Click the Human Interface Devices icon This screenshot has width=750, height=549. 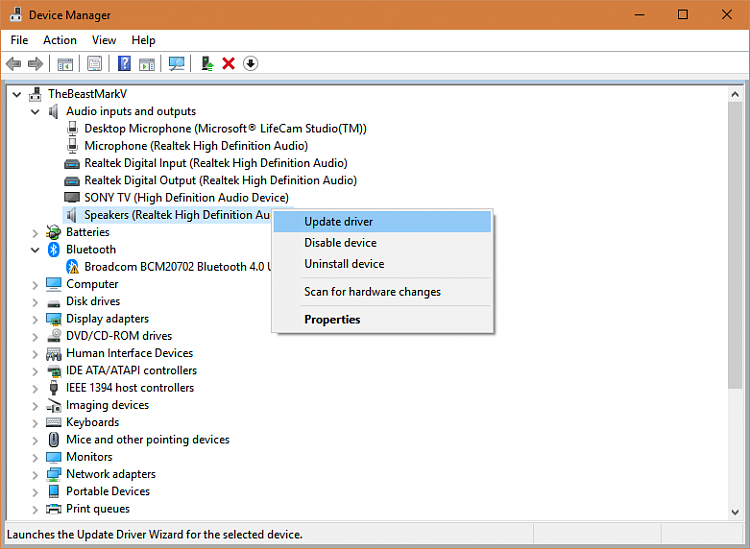point(54,353)
